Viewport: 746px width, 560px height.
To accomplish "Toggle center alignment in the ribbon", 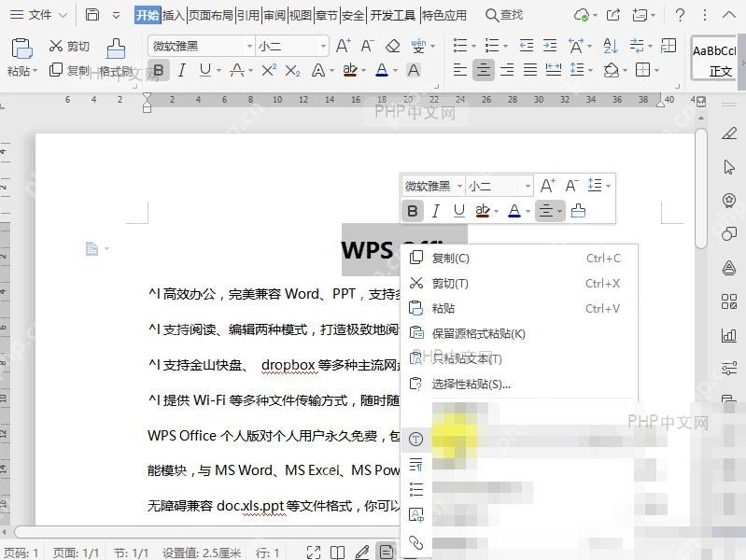I will (x=484, y=70).
